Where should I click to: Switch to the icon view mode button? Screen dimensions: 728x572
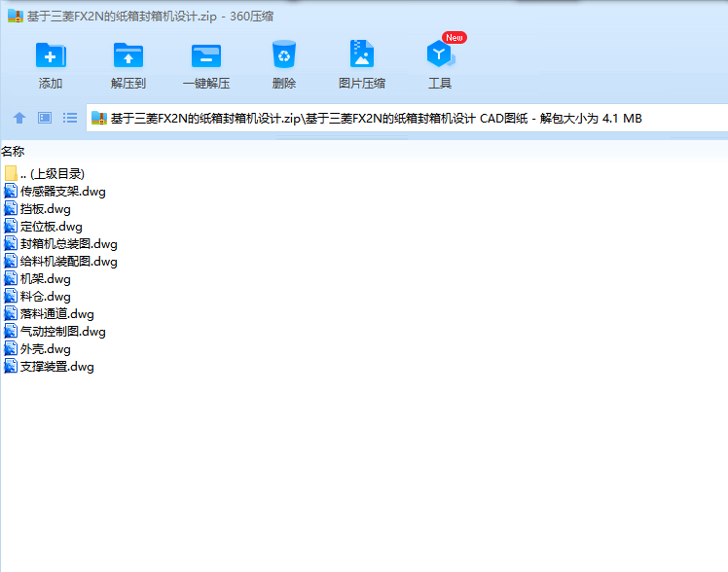[x=45, y=118]
